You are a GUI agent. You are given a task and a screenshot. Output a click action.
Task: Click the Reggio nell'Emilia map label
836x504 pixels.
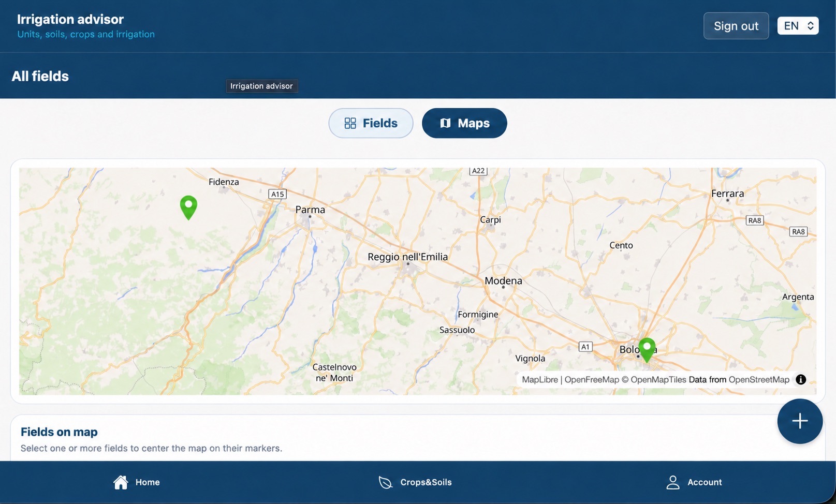(408, 257)
